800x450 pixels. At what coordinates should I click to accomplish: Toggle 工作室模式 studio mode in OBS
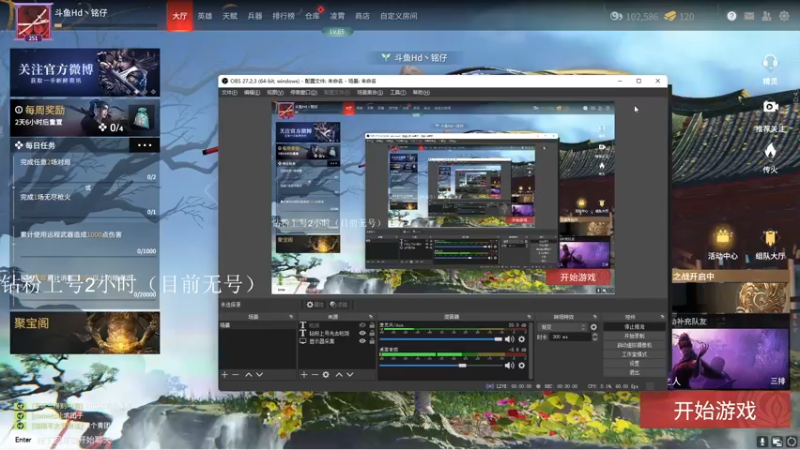click(634, 354)
